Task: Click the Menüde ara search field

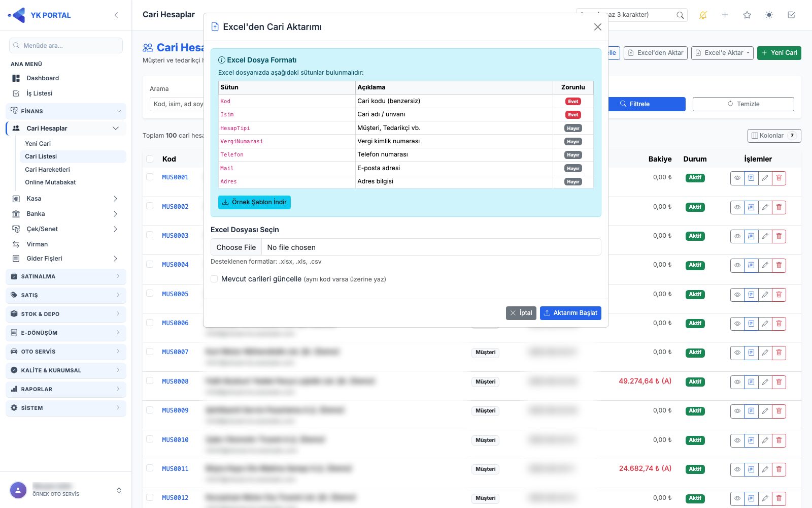Action: tap(66, 45)
